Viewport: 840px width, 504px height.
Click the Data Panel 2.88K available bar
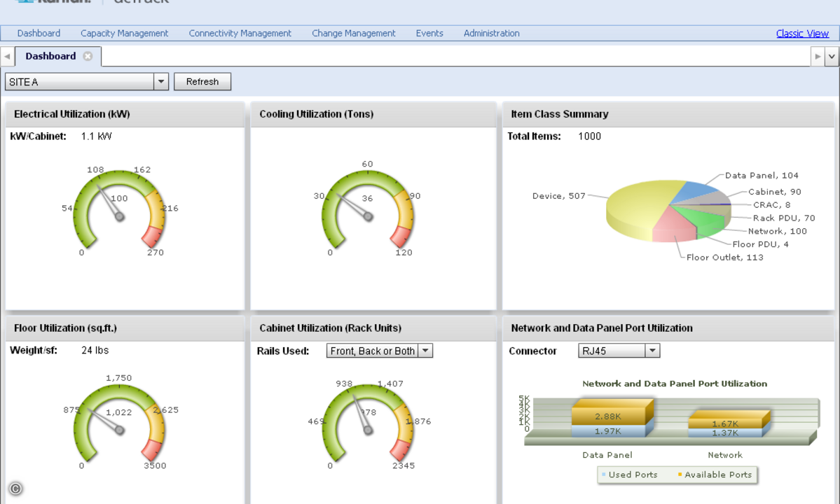[608, 416]
